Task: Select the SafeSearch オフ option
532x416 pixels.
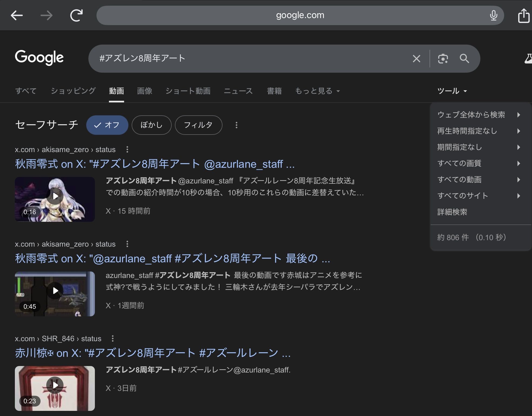Action: coord(107,125)
